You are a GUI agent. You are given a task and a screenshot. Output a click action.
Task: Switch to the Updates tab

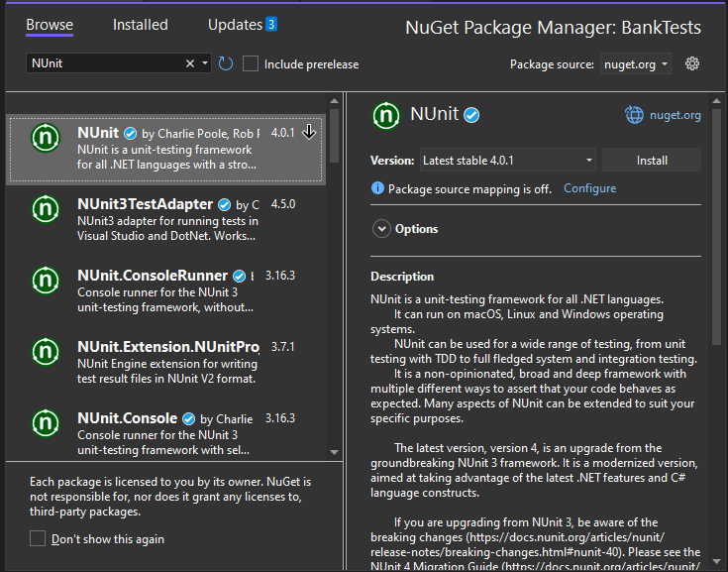pyautogui.click(x=235, y=25)
